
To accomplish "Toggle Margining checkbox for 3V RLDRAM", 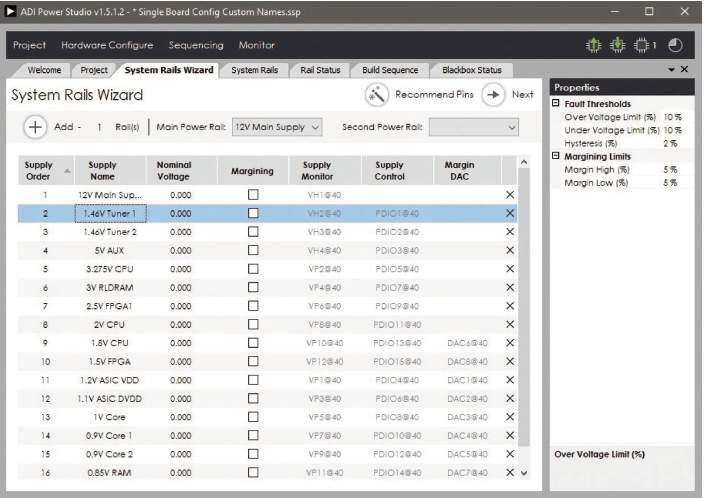I will [252, 287].
